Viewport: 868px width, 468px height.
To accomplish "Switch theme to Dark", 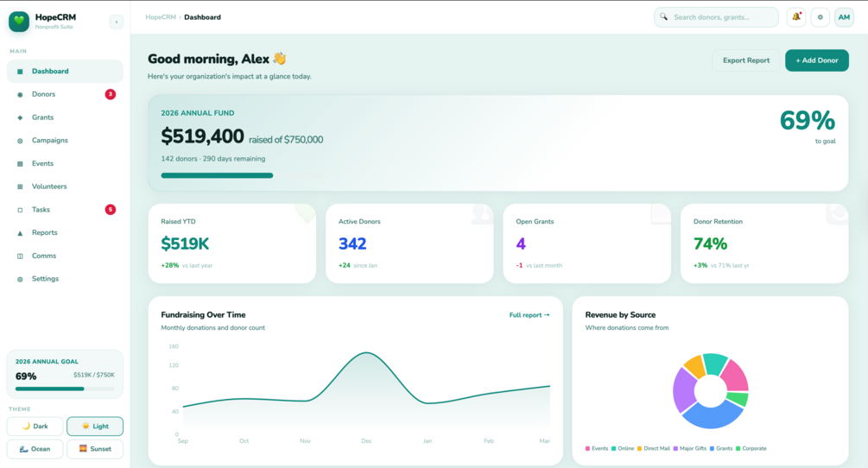I will (x=35, y=426).
